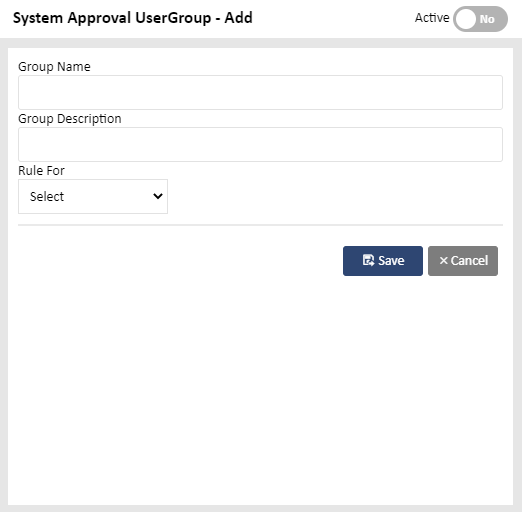Open the Rule For dropdown
The image size is (522, 512).
coord(93,196)
